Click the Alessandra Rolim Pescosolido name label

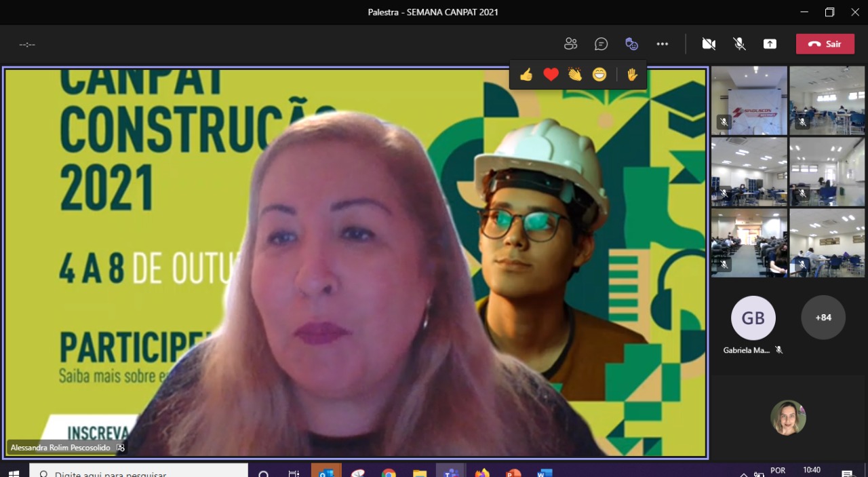click(60, 448)
